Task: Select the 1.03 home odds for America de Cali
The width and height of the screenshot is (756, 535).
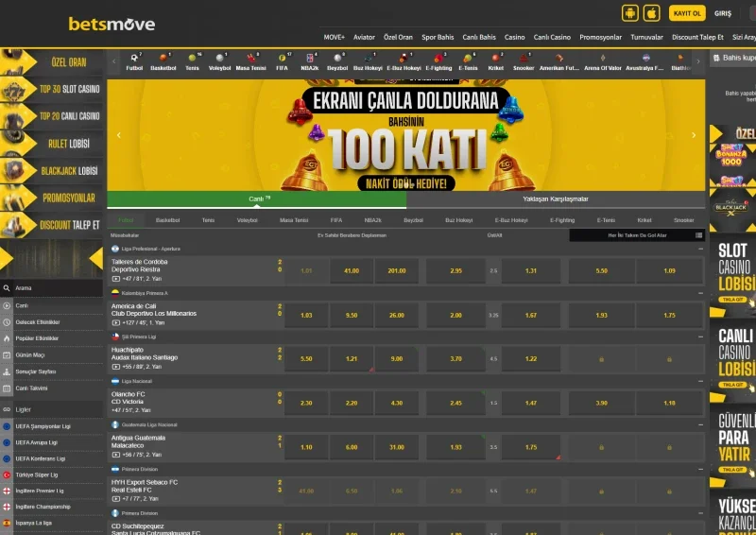Action: tap(306, 315)
